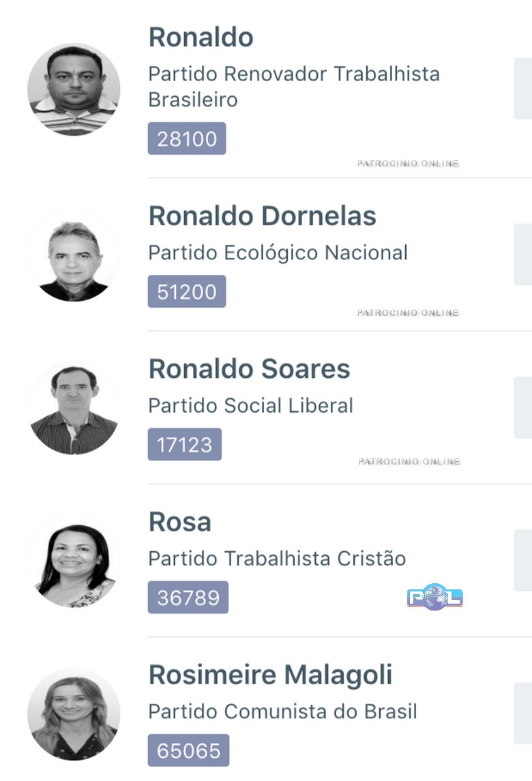Click the Rosa candidate name
The height and width of the screenshot is (781, 532).
coord(180,522)
